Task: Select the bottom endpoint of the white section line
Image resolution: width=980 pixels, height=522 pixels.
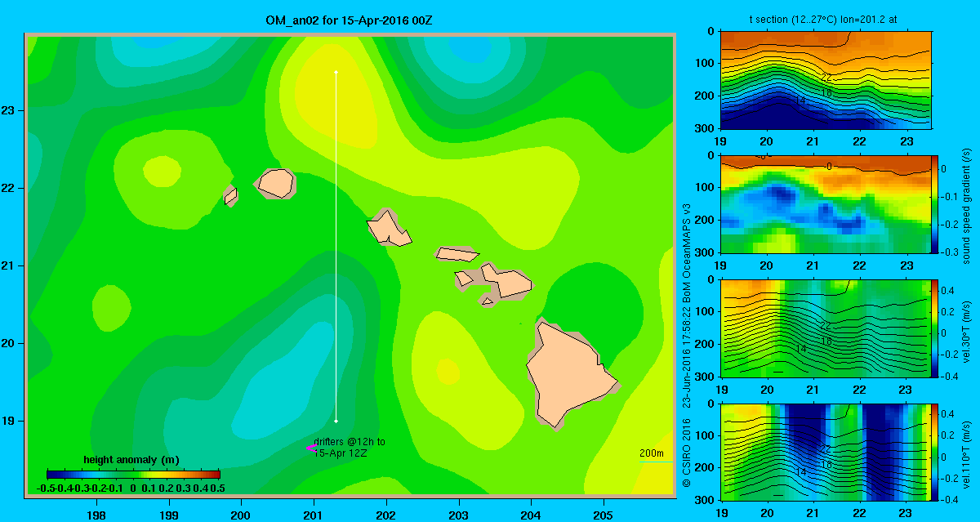Action: 336,421
